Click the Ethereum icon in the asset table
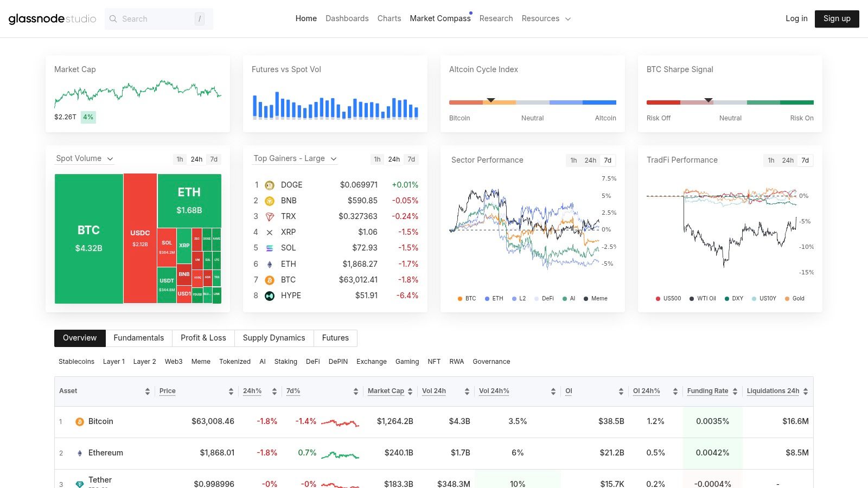The width and height of the screenshot is (868, 488). [80, 453]
